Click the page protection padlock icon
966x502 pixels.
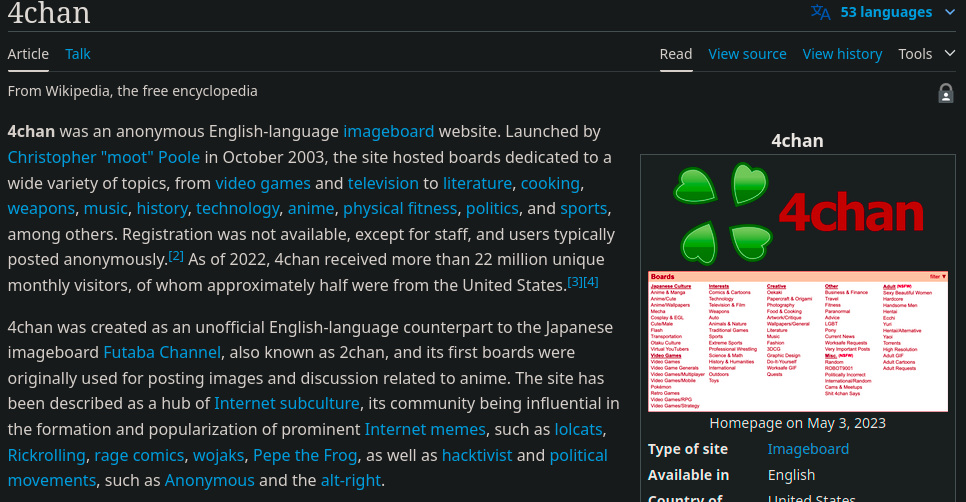(x=945, y=93)
